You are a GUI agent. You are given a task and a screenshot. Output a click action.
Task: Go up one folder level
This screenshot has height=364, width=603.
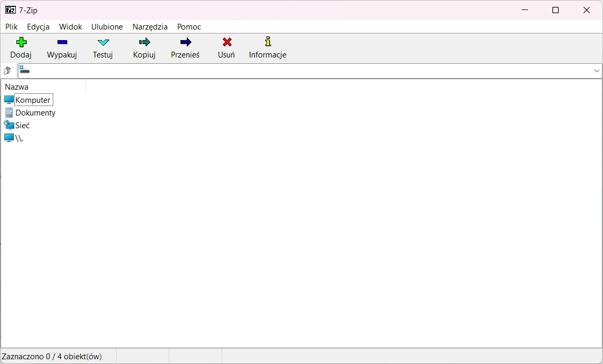[7, 71]
